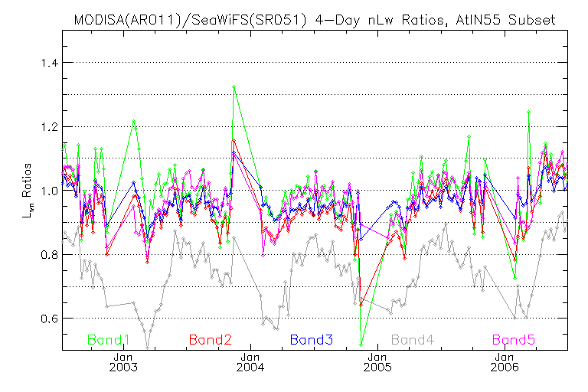Click the Jan 2005 x-axis label

coord(377,362)
